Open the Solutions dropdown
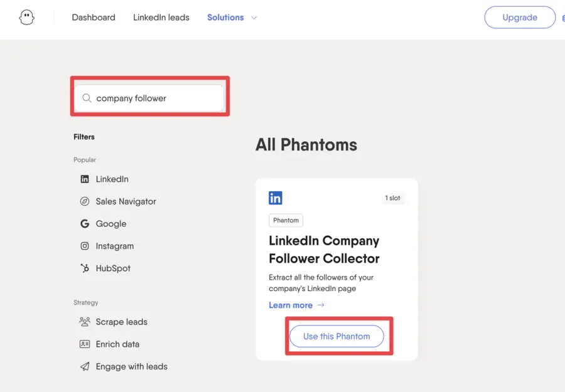 (x=225, y=18)
